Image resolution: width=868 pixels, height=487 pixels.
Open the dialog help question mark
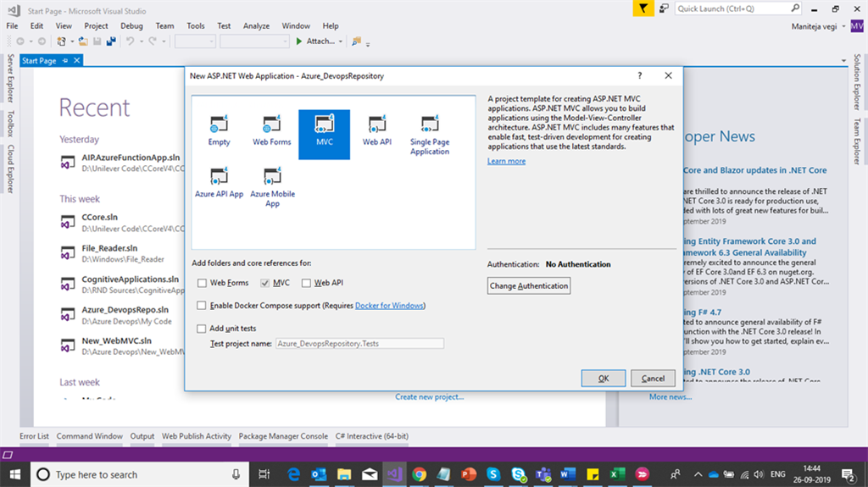pyautogui.click(x=639, y=75)
